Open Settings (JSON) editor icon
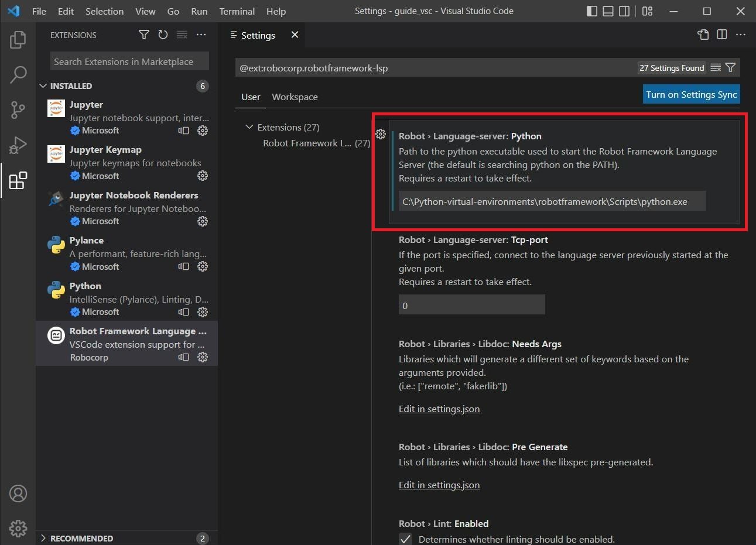 703,35
